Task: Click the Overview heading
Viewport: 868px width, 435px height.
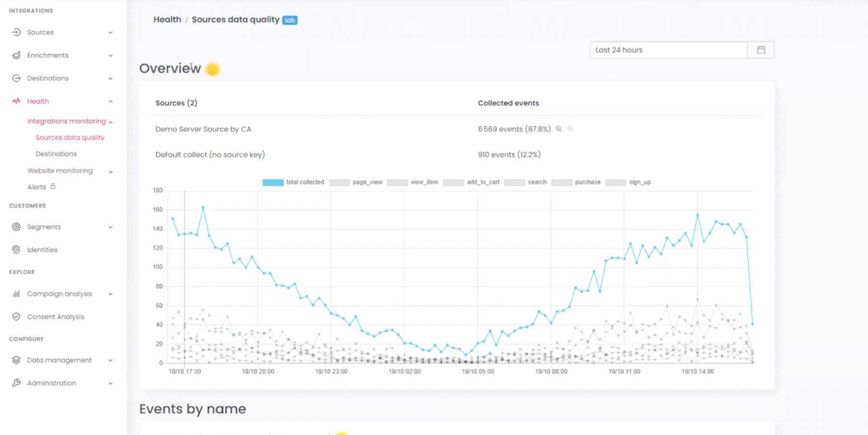Action: pos(170,68)
